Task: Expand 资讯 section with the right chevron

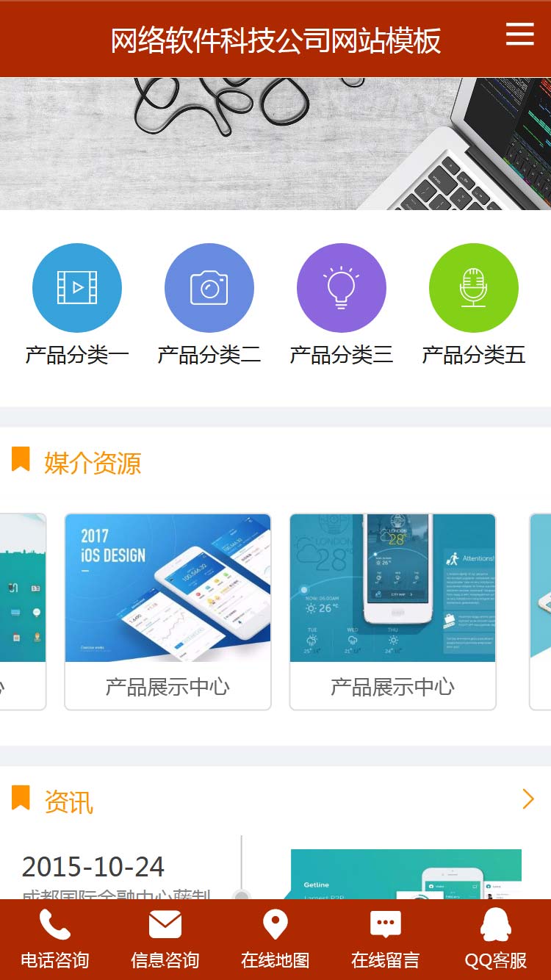Action: pos(528,799)
